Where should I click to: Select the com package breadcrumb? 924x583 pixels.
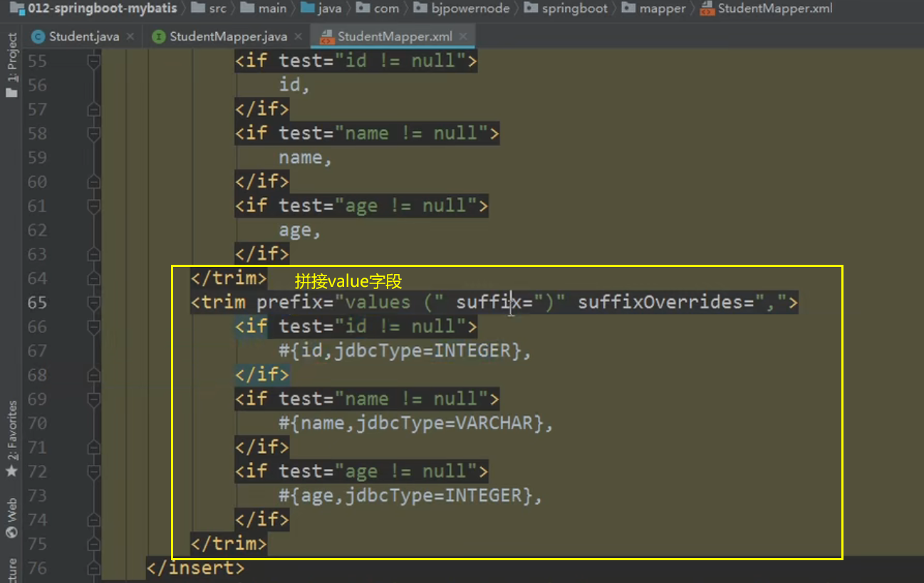[x=378, y=9]
